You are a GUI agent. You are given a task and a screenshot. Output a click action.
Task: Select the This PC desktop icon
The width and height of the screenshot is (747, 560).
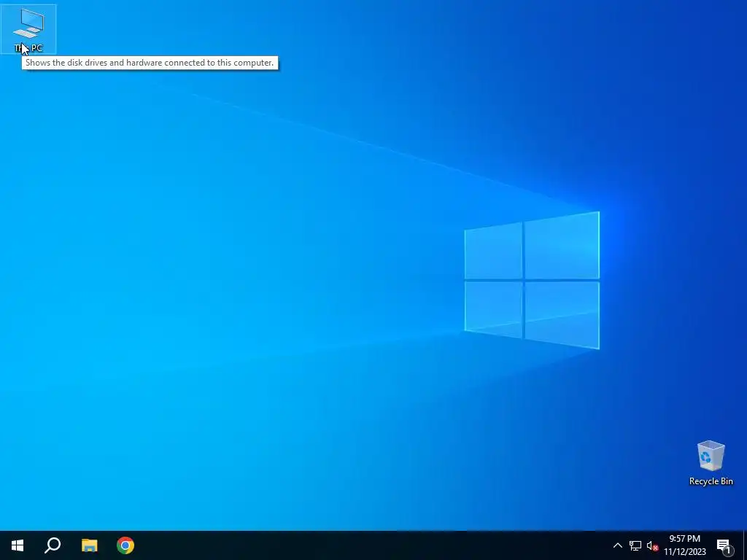pos(28,29)
